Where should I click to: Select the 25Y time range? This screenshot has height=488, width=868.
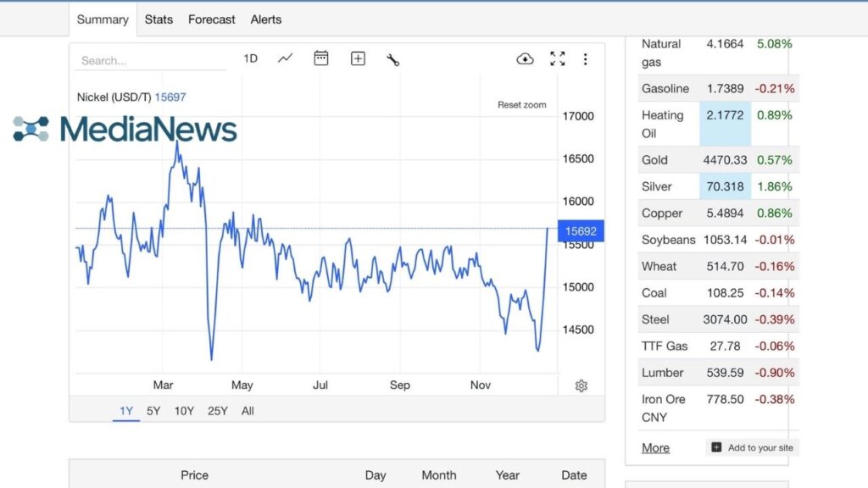click(x=218, y=411)
